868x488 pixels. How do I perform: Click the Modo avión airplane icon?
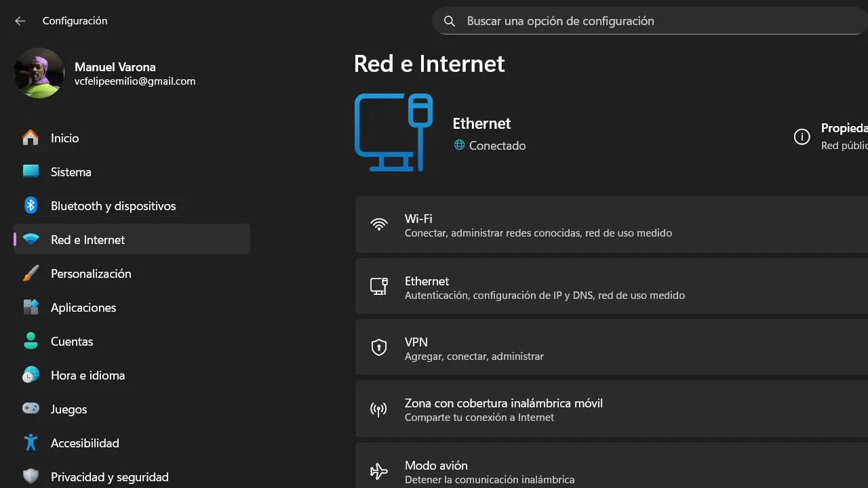point(378,472)
